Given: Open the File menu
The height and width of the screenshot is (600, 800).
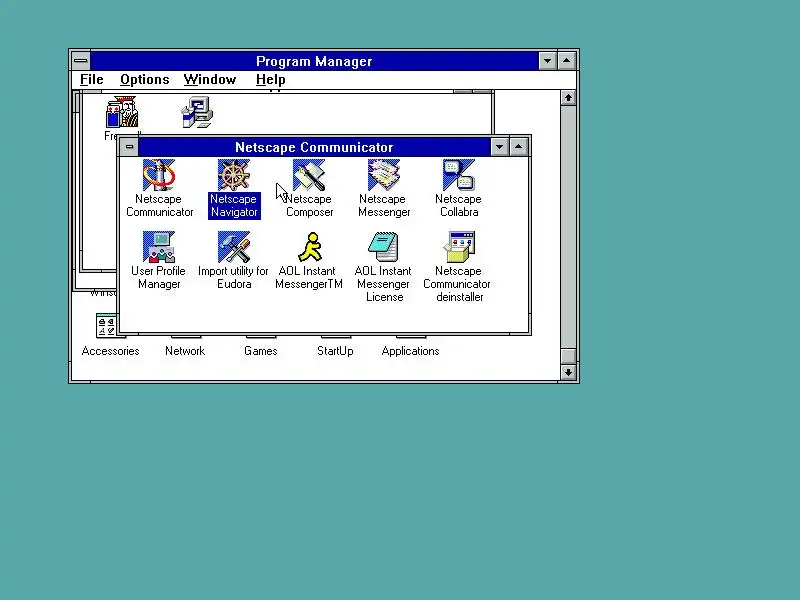Looking at the screenshot, I should pos(92,80).
